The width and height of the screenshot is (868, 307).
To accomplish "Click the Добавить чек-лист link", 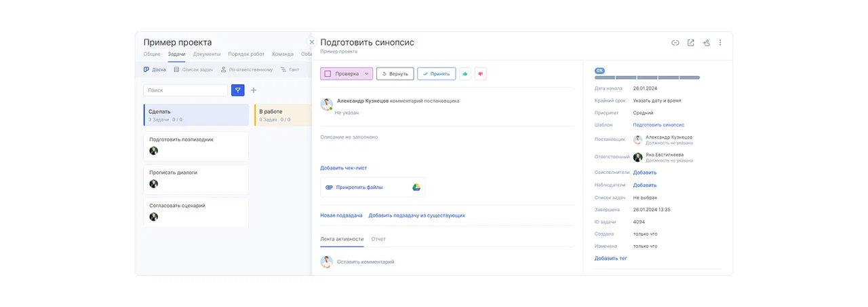I will [x=343, y=168].
